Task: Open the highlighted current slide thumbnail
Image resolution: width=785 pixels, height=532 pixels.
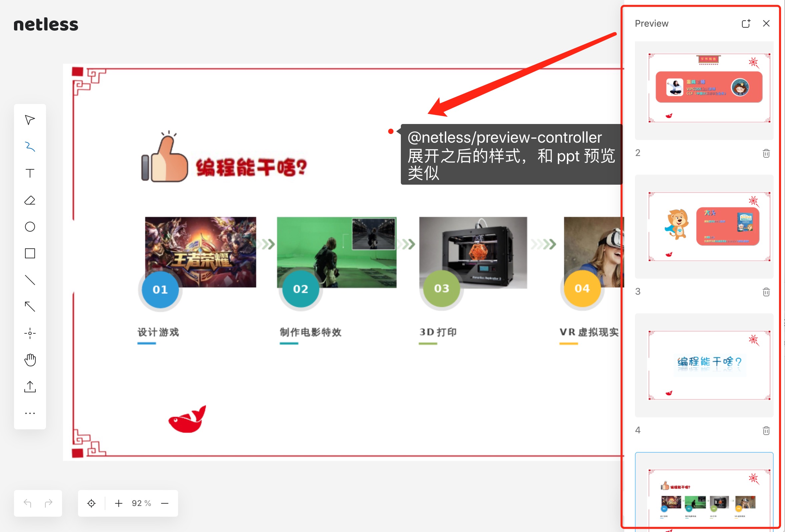Action: (x=704, y=492)
